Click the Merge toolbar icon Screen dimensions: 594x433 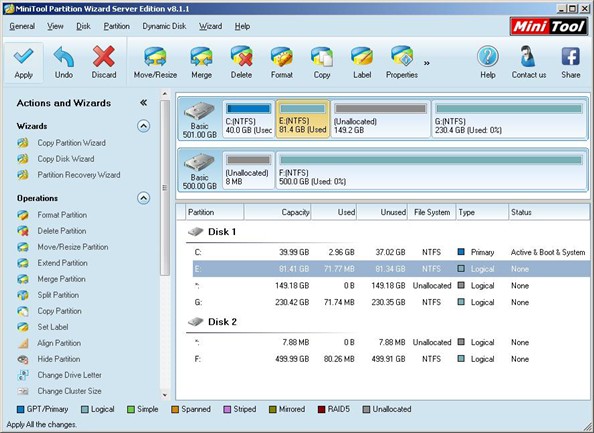pyautogui.click(x=201, y=63)
